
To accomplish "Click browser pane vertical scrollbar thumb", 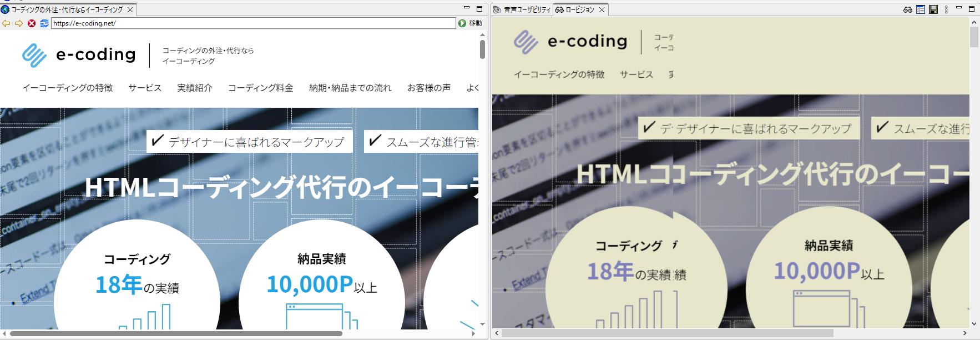I will point(482,49).
